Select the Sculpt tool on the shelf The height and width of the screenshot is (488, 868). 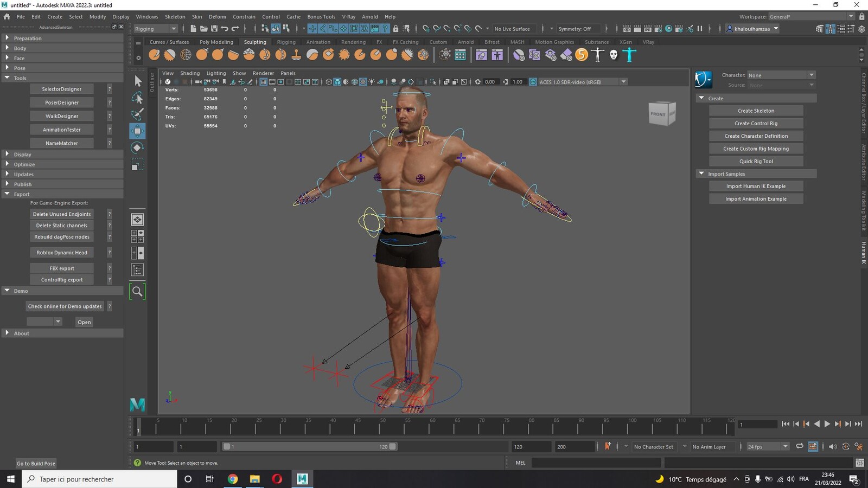[x=154, y=55]
